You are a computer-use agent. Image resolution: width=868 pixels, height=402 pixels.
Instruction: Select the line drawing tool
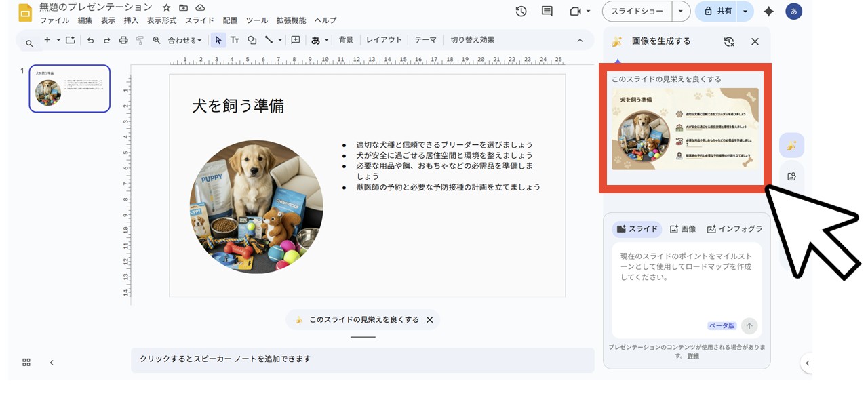(x=269, y=40)
